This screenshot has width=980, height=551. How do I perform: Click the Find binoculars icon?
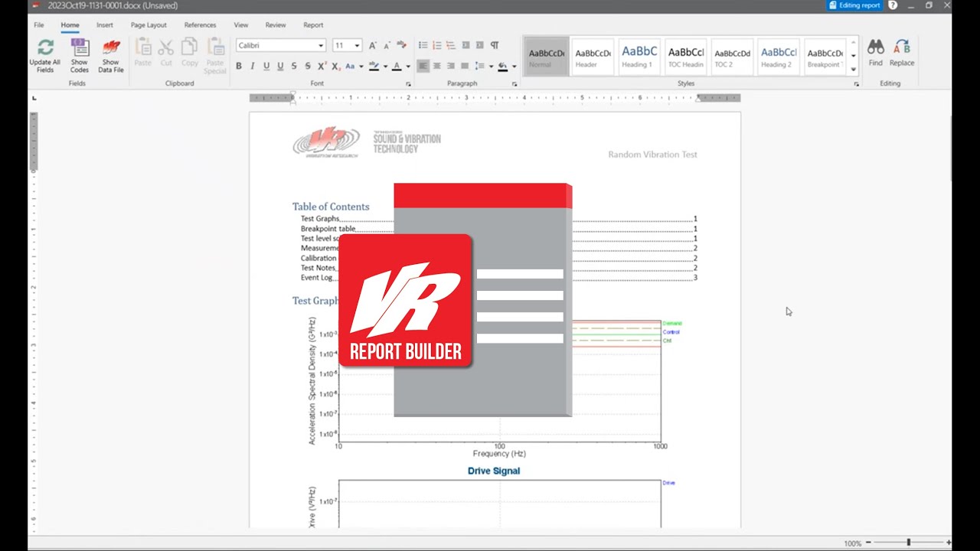point(875,47)
